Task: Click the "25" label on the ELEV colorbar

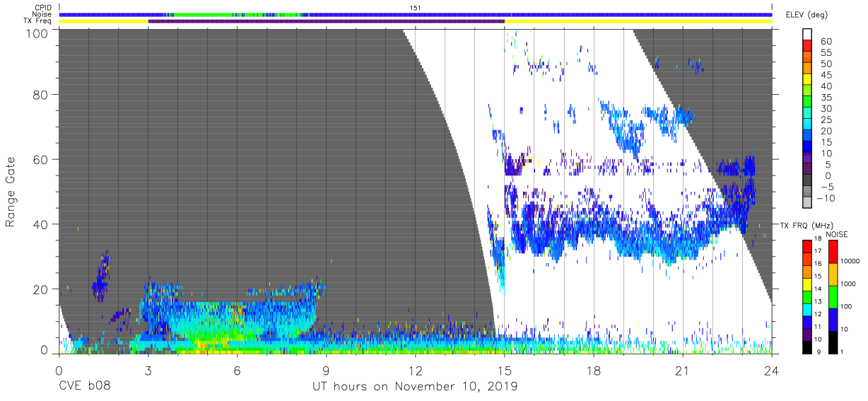Action: point(827,120)
